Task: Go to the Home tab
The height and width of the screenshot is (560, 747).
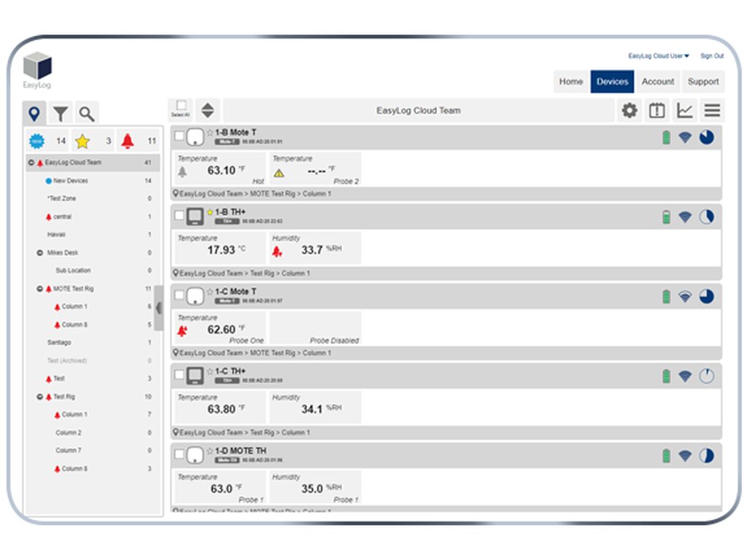Action: 571,82
